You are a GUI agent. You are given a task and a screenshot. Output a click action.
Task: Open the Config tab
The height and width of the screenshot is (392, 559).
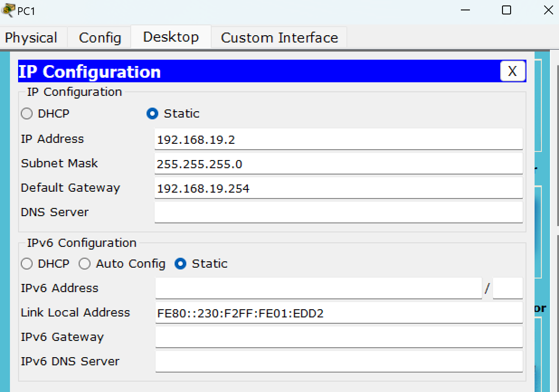coord(99,38)
